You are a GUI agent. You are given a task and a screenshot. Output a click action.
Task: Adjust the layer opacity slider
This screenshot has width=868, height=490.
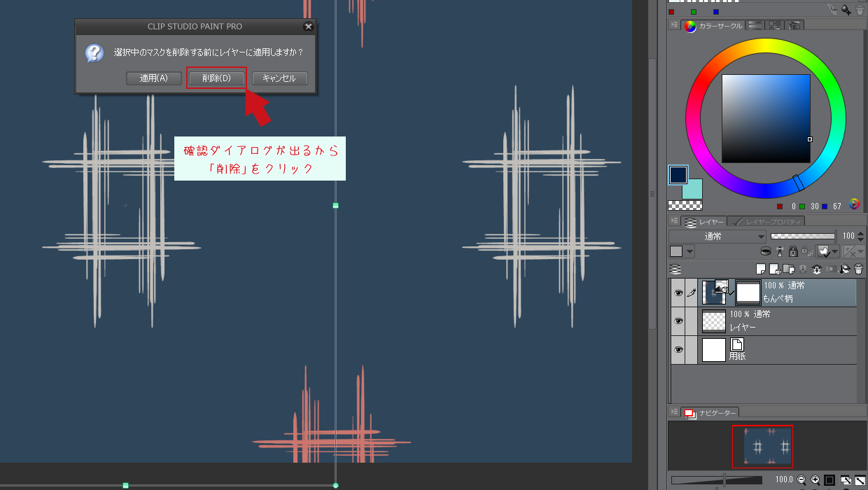point(803,237)
